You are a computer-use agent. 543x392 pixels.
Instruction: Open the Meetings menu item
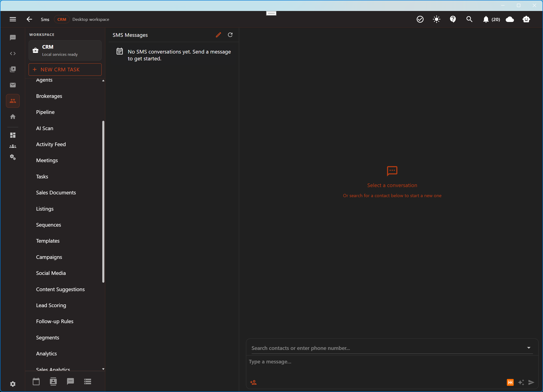click(47, 160)
